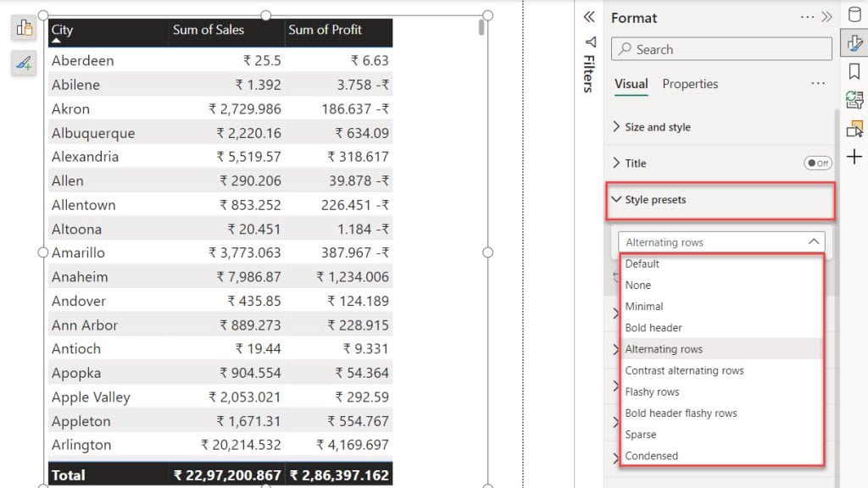Expand the Title section

pyautogui.click(x=616, y=163)
